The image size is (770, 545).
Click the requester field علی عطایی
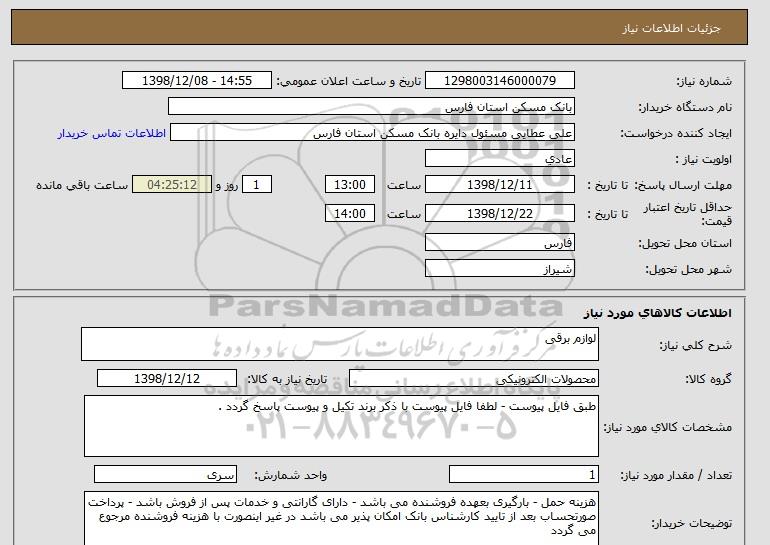point(372,133)
